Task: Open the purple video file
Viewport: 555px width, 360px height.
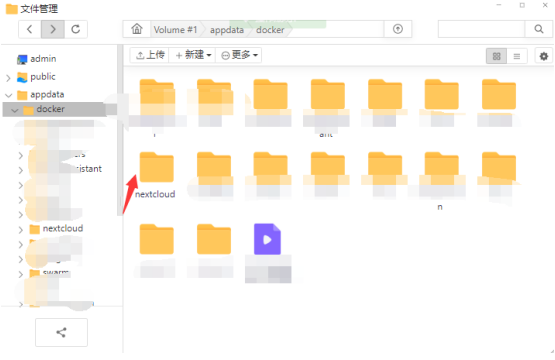Action: [x=267, y=239]
